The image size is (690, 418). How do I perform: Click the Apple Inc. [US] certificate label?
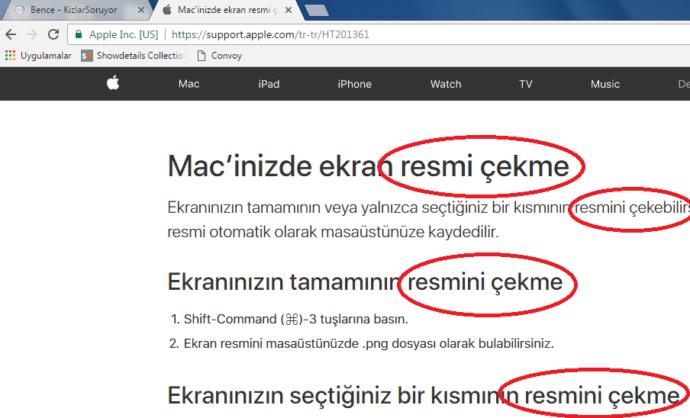(124, 34)
